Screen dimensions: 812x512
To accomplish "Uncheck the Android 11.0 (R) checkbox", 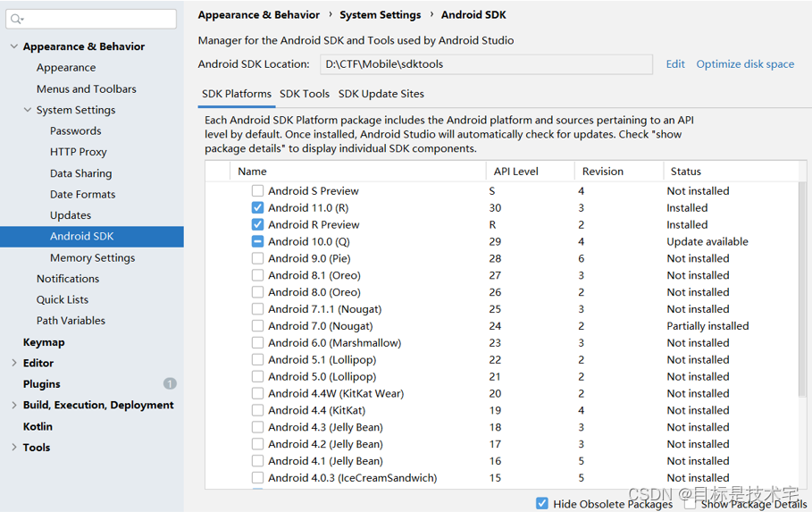I will pos(257,207).
